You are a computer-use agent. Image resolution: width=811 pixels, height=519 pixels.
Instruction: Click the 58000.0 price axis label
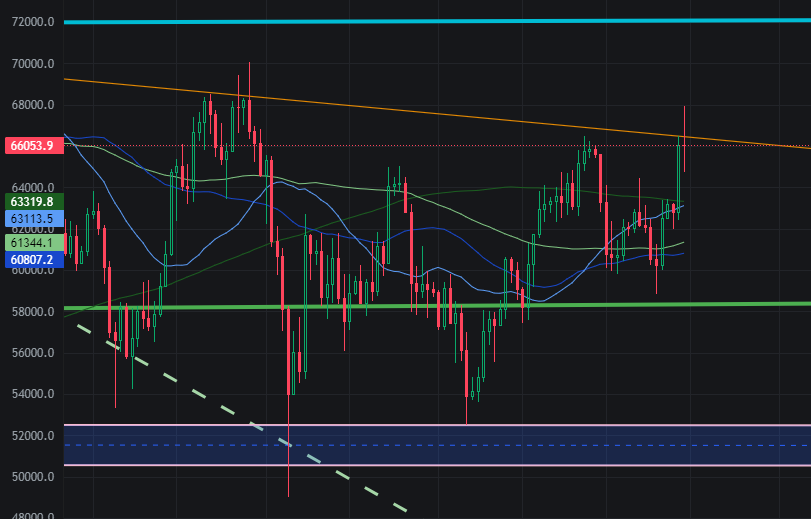click(x=33, y=312)
